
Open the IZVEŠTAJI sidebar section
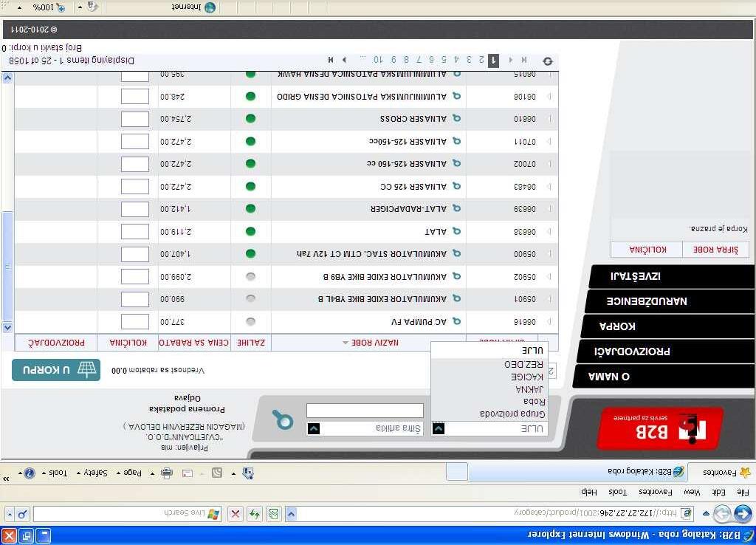672,276
